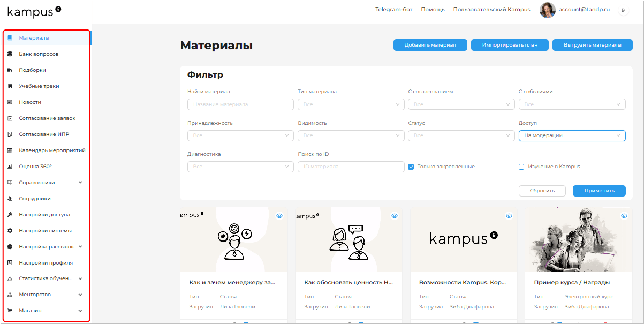The image size is (644, 324).
Task: Open Настройки доступа key icon
Action: pos(10,214)
